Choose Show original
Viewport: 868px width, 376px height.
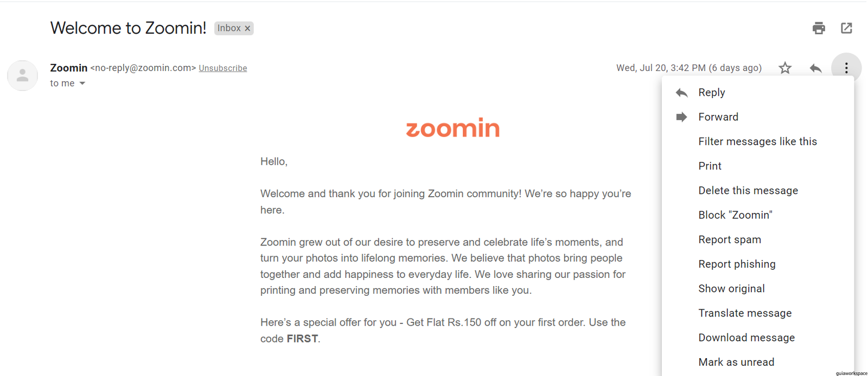(x=758, y=289)
